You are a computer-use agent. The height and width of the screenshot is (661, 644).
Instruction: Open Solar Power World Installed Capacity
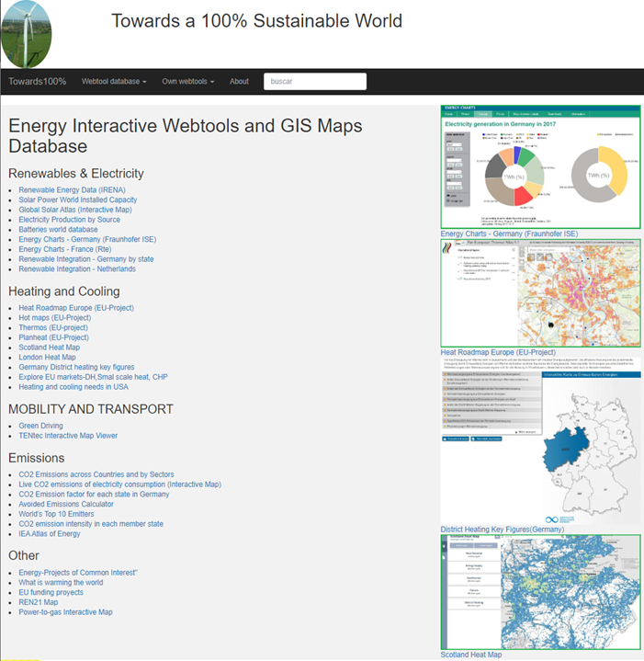point(77,199)
